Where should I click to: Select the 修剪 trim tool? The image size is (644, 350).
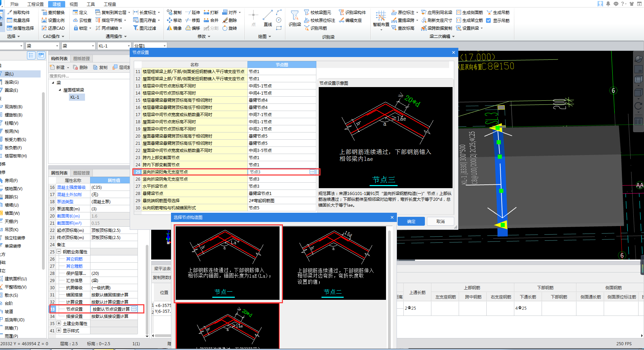[x=193, y=20]
